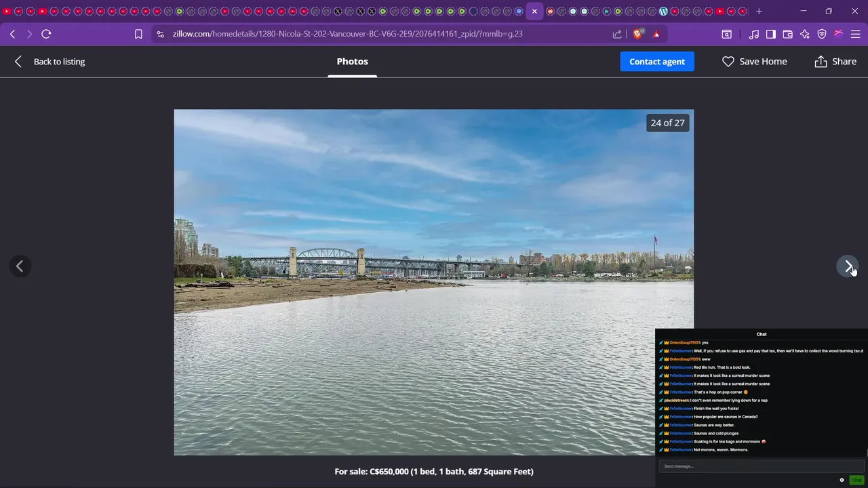Open chat settings gear icon

[842, 480]
